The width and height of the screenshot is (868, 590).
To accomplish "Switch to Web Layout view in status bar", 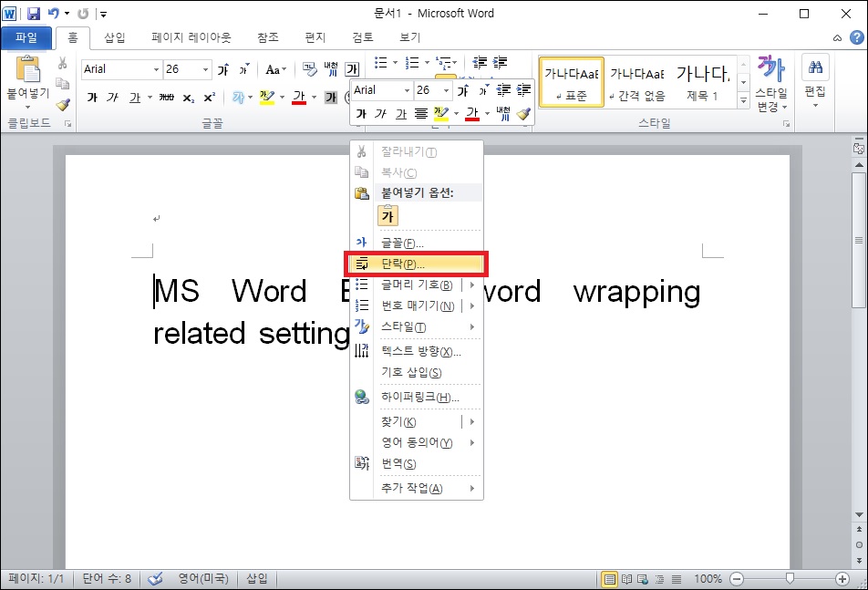I will 643,579.
